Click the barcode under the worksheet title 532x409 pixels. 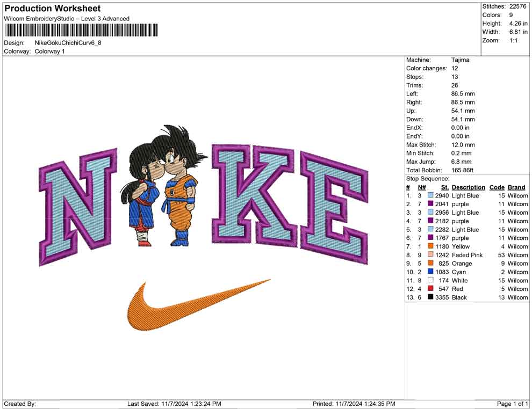point(82,30)
